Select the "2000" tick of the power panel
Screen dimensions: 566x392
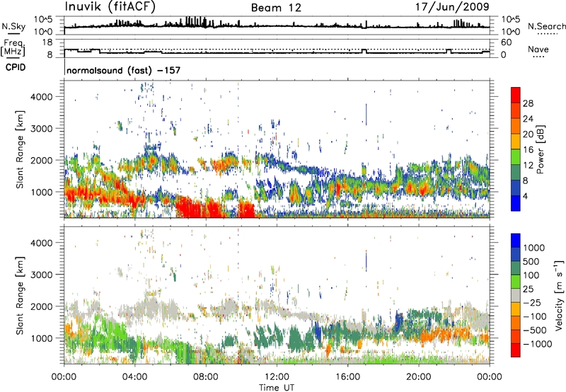tap(41, 160)
